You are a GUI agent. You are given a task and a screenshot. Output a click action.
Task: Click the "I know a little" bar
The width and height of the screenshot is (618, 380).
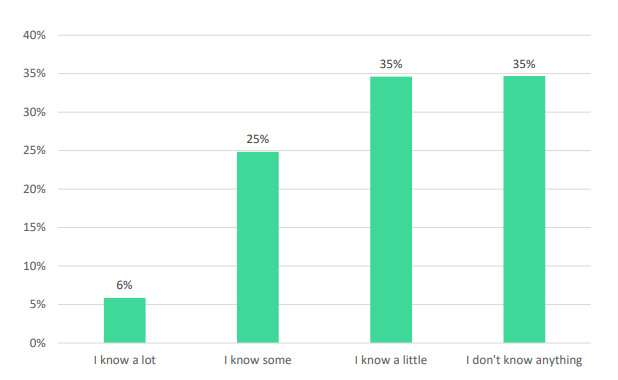[391, 210]
